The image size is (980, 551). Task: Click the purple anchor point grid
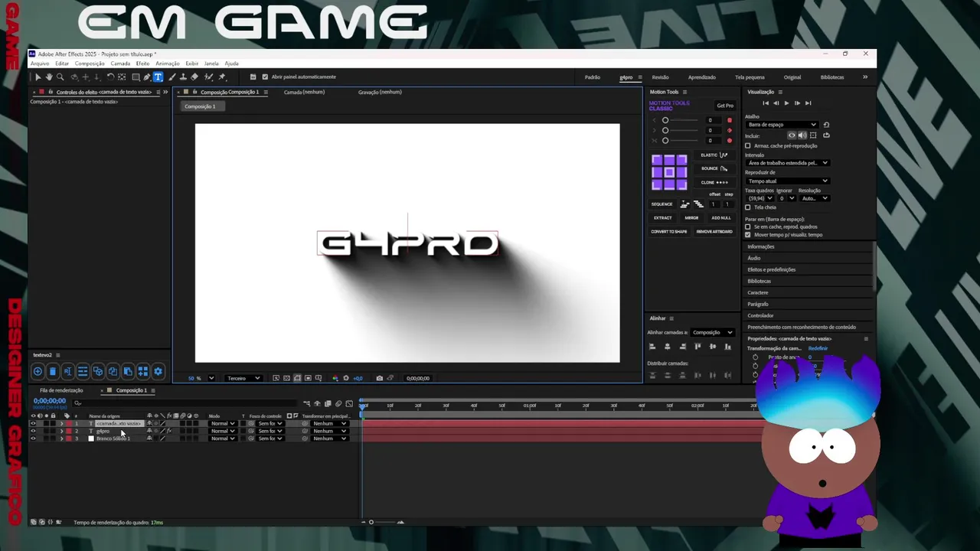point(669,172)
